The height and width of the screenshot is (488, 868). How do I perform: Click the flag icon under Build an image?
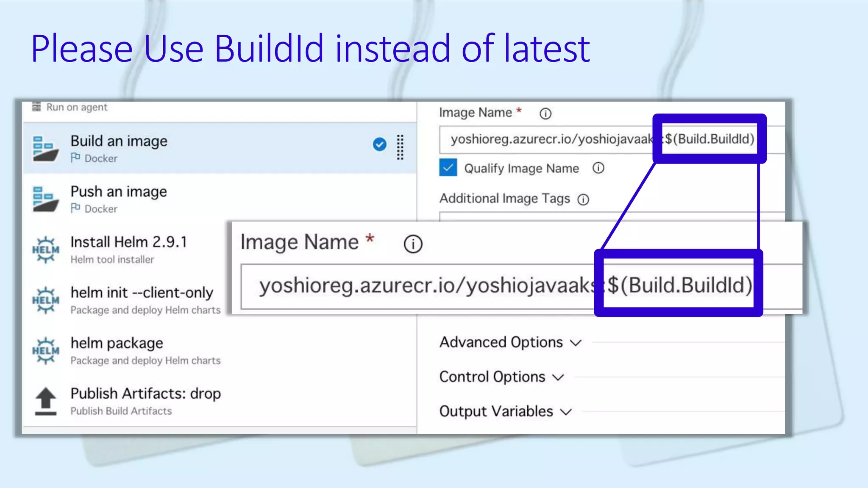[x=75, y=158]
